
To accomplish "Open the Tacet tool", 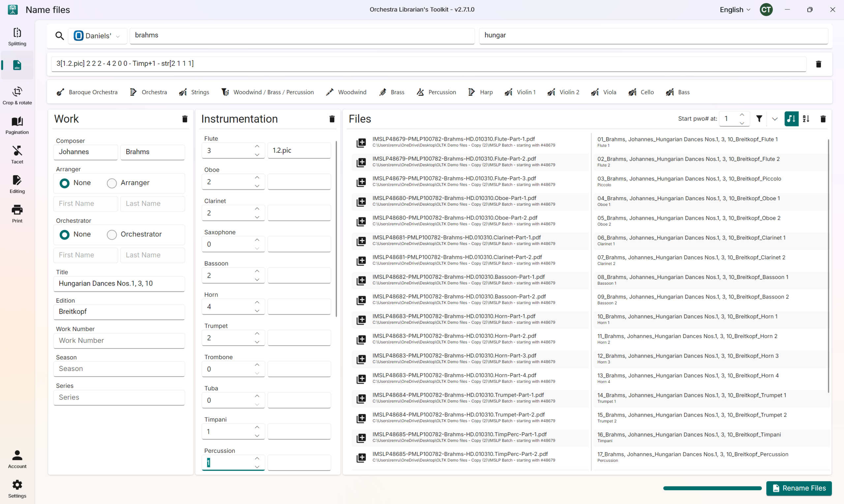I will pos(17,155).
